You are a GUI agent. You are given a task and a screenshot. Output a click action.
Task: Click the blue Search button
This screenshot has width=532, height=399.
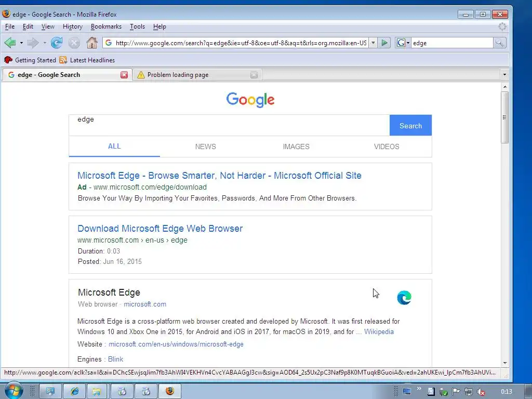pyautogui.click(x=410, y=126)
